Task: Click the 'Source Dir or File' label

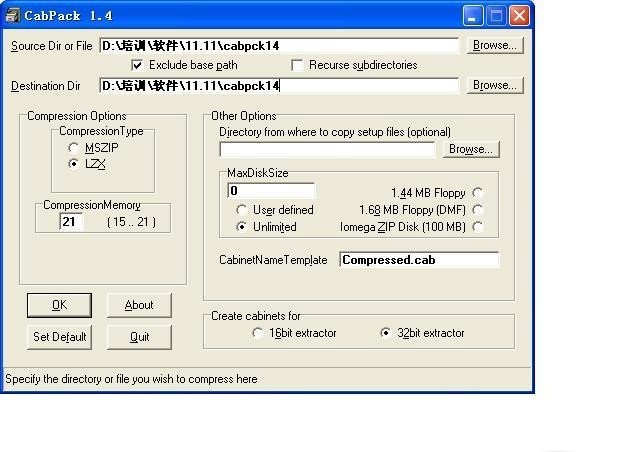Action: (x=52, y=46)
